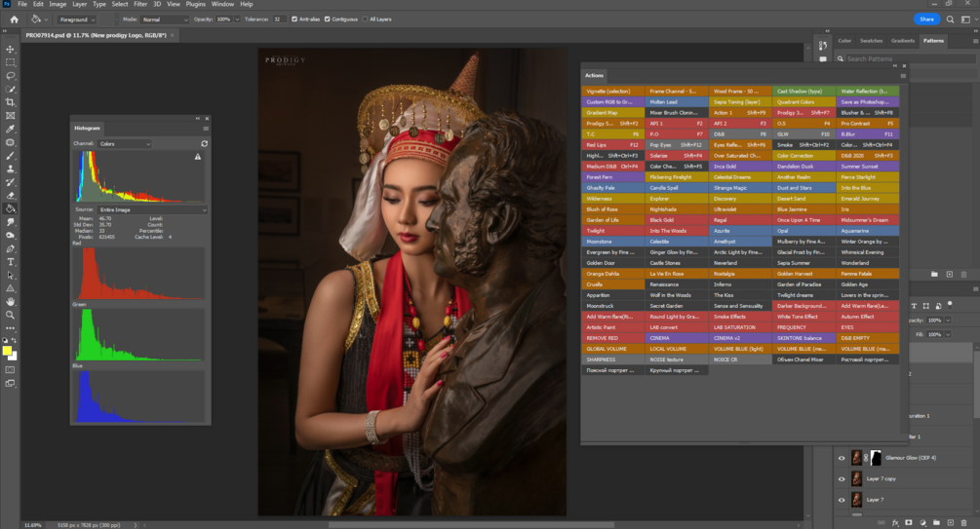Select the Move tool
The image size is (980, 529).
tap(11, 49)
